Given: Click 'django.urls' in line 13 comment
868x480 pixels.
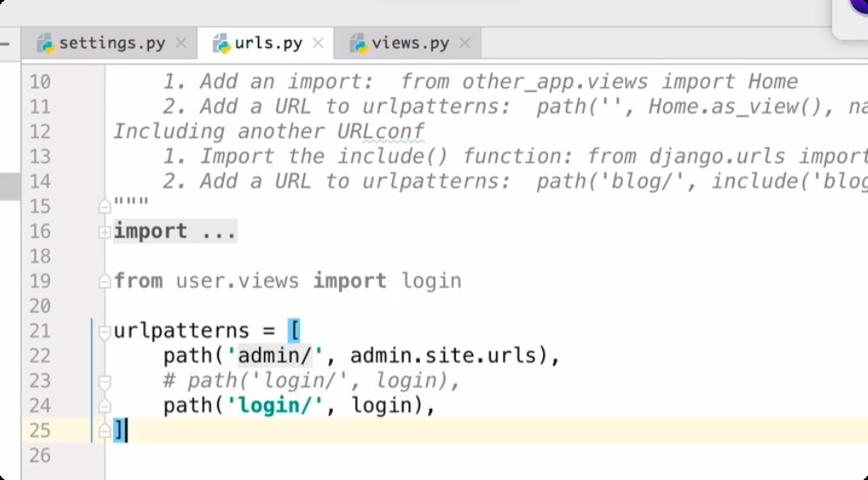Looking at the screenshot, I should click(x=717, y=156).
